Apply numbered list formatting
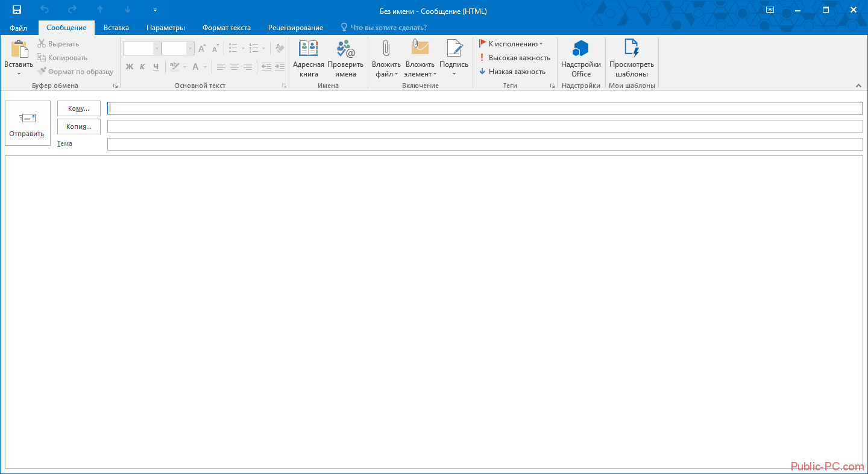Viewport: 868px width, 474px height. pyautogui.click(x=254, y=49)
